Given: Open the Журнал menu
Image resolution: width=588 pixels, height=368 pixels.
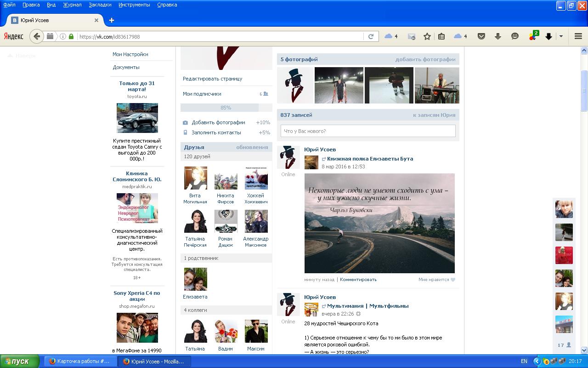Looking at the screenshot, I should [72, 5].
